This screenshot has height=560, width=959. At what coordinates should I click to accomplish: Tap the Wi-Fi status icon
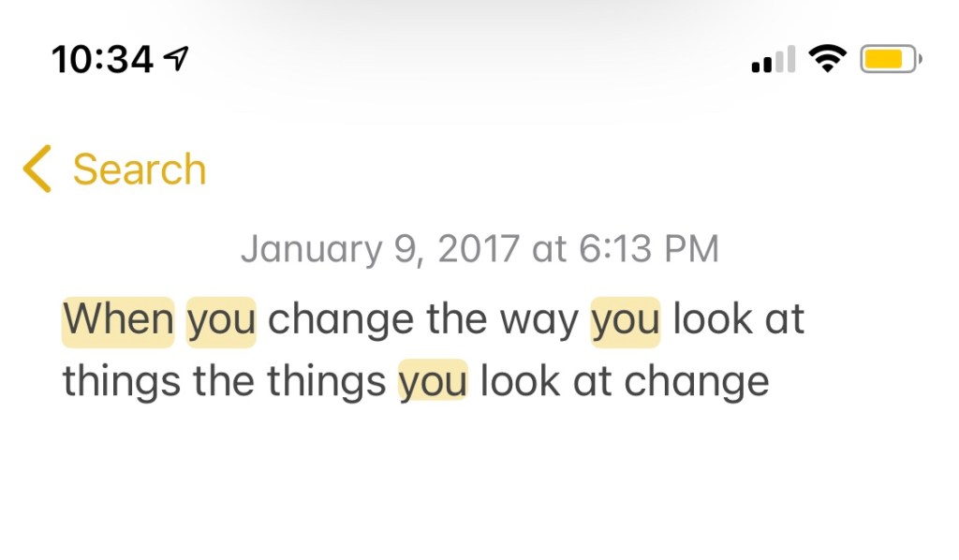826,59
